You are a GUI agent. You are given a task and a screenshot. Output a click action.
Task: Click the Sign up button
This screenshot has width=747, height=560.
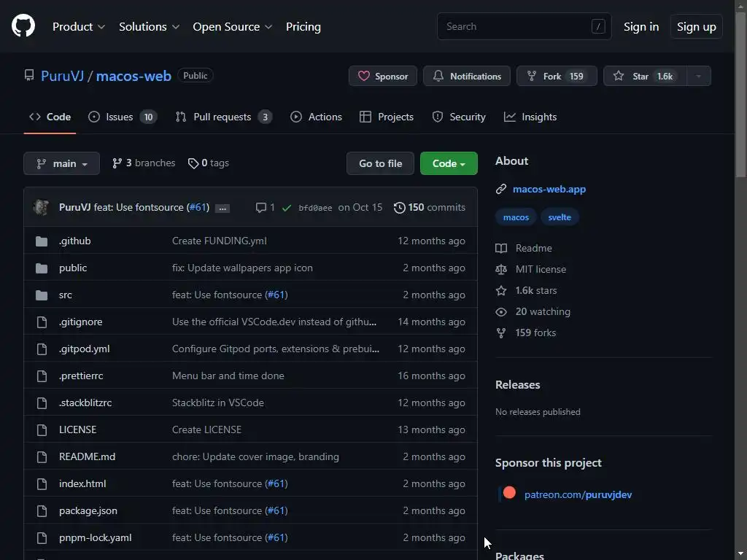pos(696,27)
